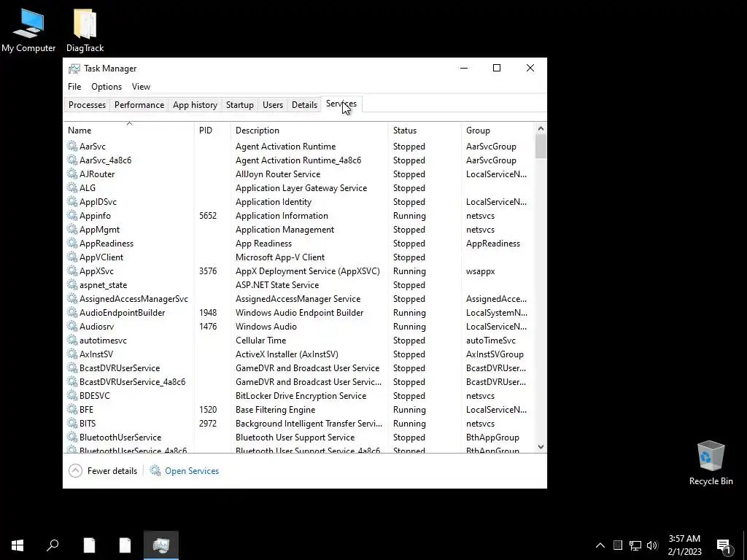
Task: Switch to the Users tab
Action: point(273,105)
